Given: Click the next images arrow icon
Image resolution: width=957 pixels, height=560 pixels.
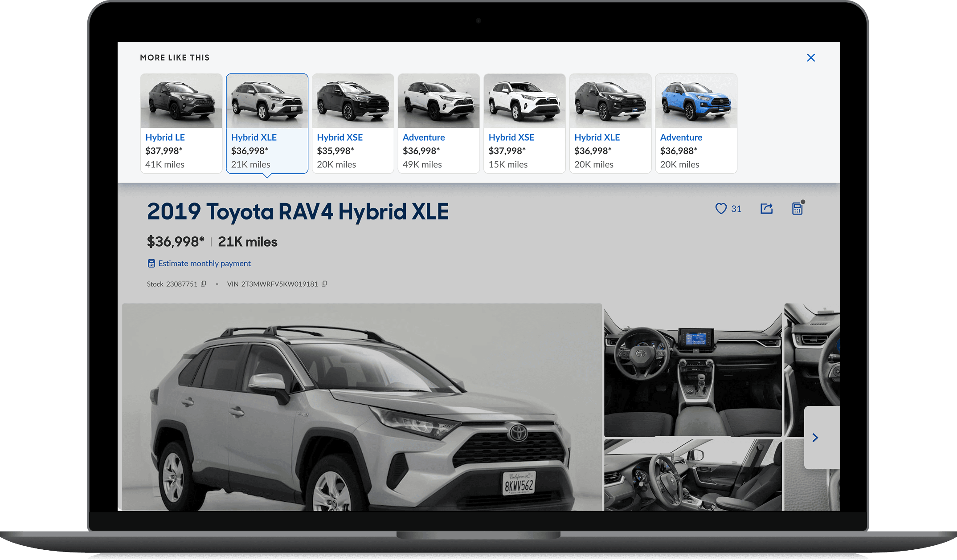Looking at the screenshot, I should pos(817,438).
